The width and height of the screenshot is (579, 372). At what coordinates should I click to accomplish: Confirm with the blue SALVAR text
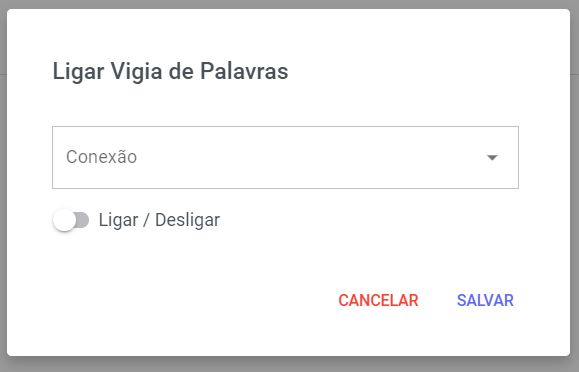(485, 300)
